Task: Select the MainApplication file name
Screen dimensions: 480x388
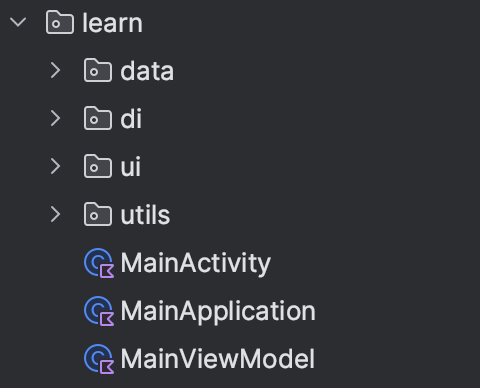Action: [x=218, y=311]
